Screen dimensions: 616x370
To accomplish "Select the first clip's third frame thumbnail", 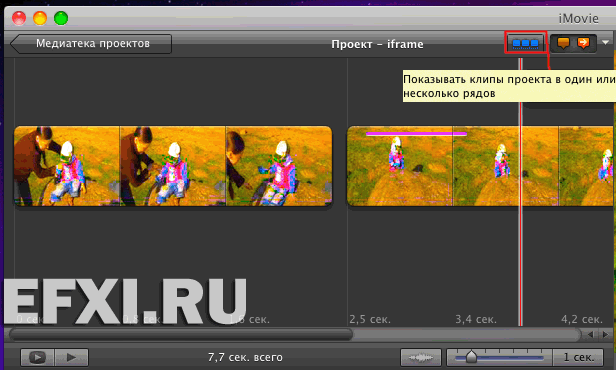I will [x=279, y=166].
